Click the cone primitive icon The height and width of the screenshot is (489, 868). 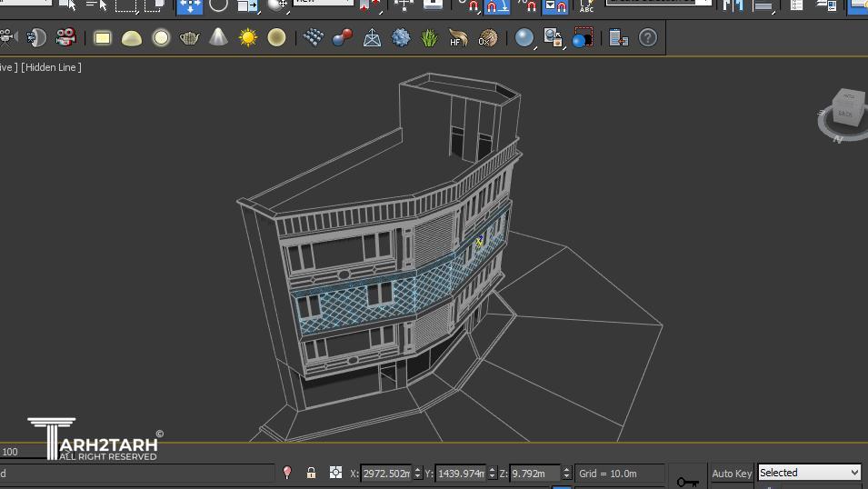point(218,37)
